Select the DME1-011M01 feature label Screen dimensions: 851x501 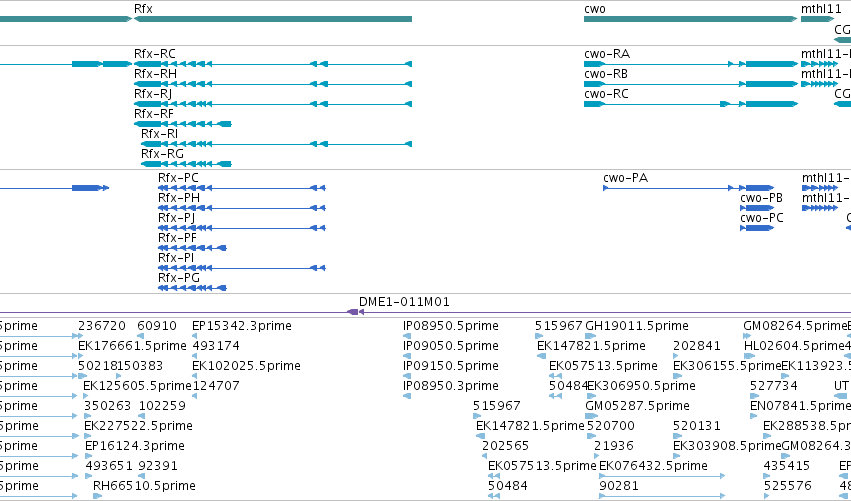(404, 302)
